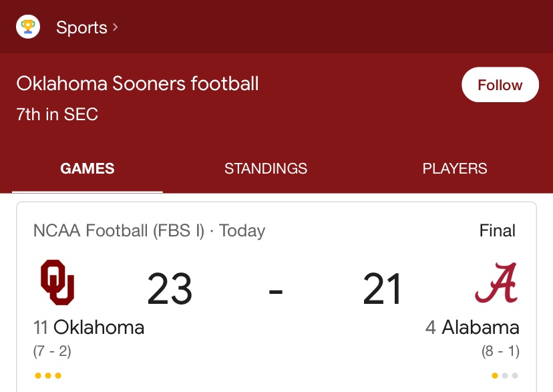Follow Oklahoma Sooners football
Screen dimensions: 553x392
pyautogui.click(x=500, y=85)
